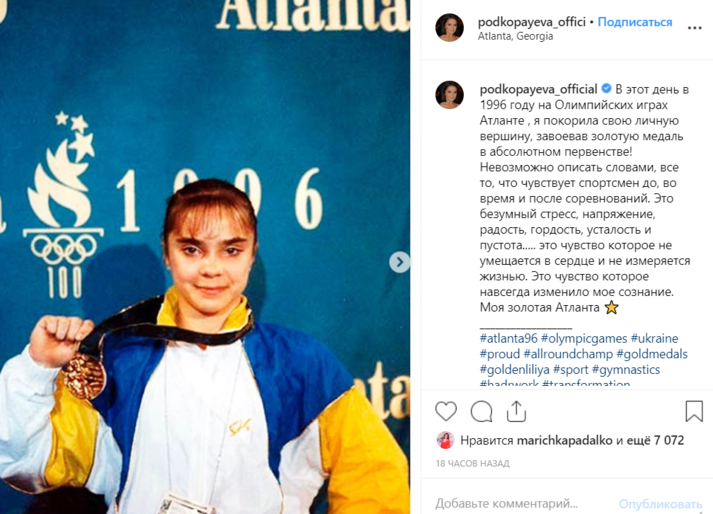The height and width of the screenshot is (514, 713).
Task: Open the three-dot more options menu
Action: click(694, 28)
